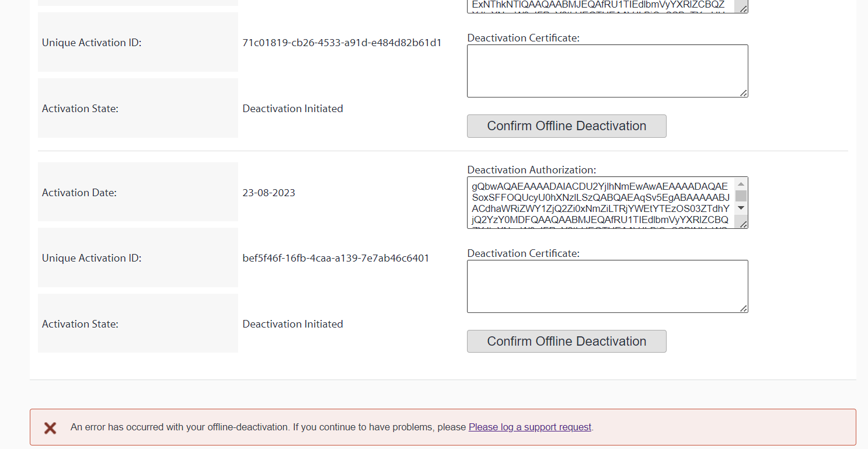
Task: Click activation ID bef5f46f-16fb-4caa-a139-7e7ab46c6401
Action: click(x=336, y=258)
